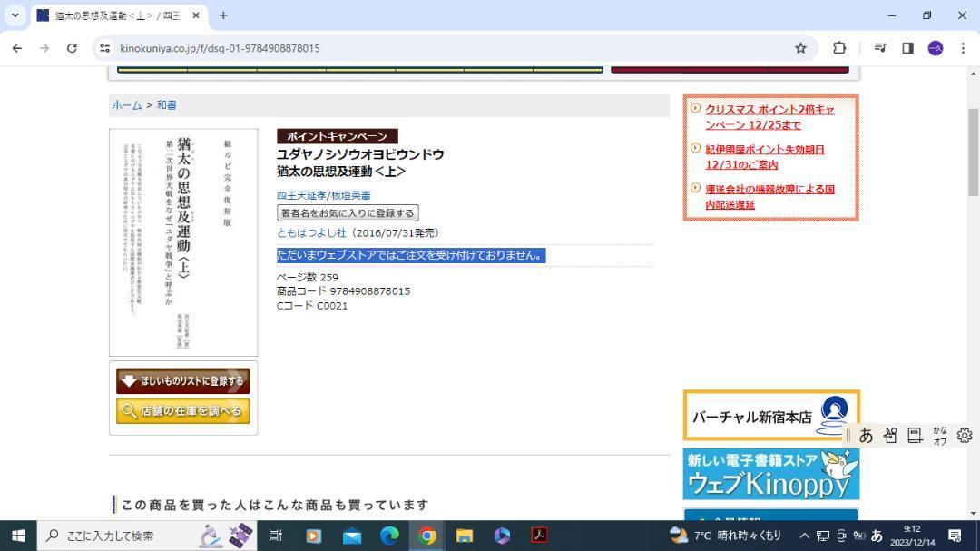Open publisher link ともはつよし社

[311, 232]
